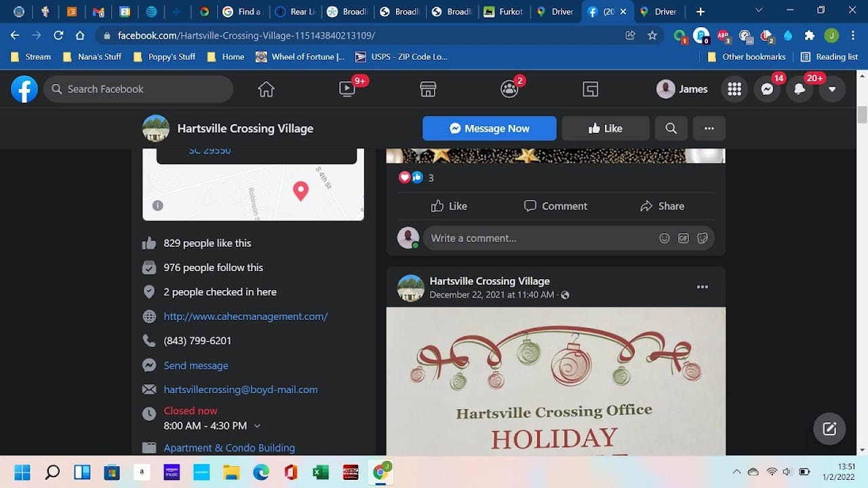Open the Adblock Plus extension icon
Viewport: 868px width, 488px height.
click(723, 36)
